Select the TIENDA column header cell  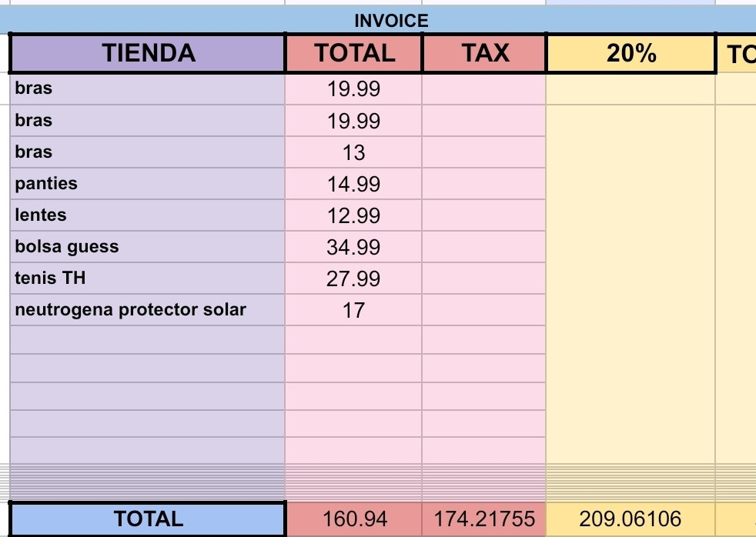[148, 53]
